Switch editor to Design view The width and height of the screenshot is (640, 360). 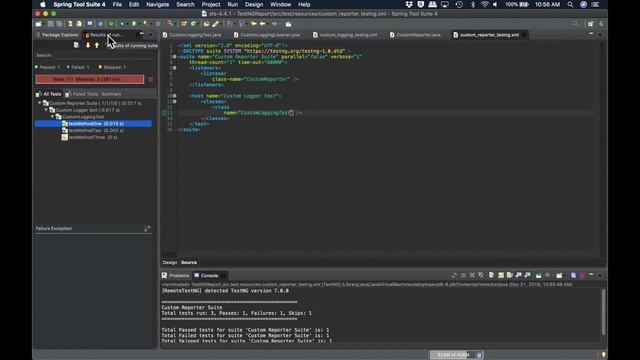pos(170,262)
